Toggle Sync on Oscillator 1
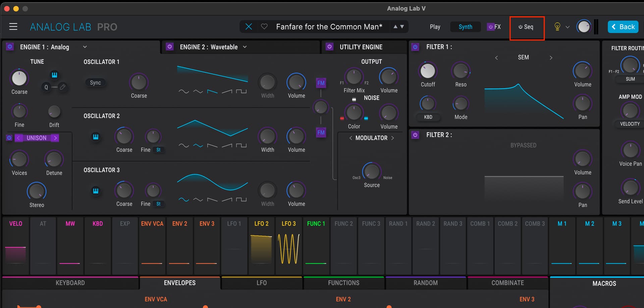Viewport: 644px width, 308px height. tap(95, 83)
